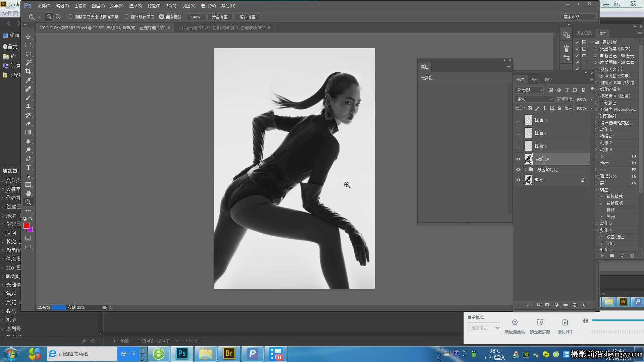Select the Rectangle shape tool

28,185
